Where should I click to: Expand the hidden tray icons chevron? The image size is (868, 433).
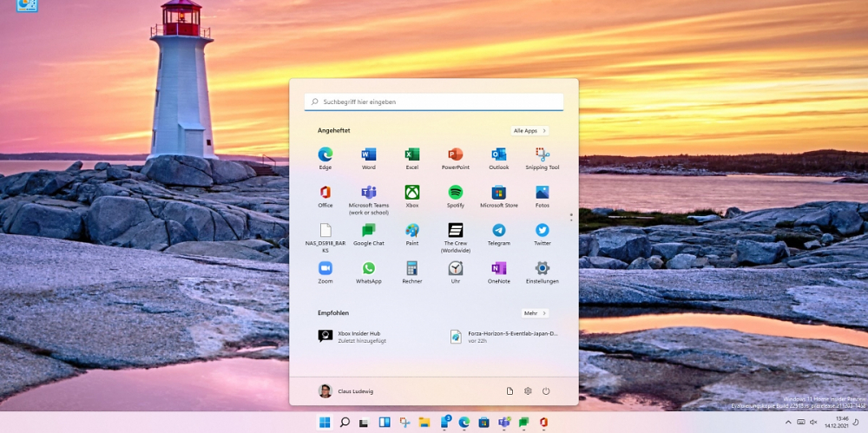coord(788,423)
